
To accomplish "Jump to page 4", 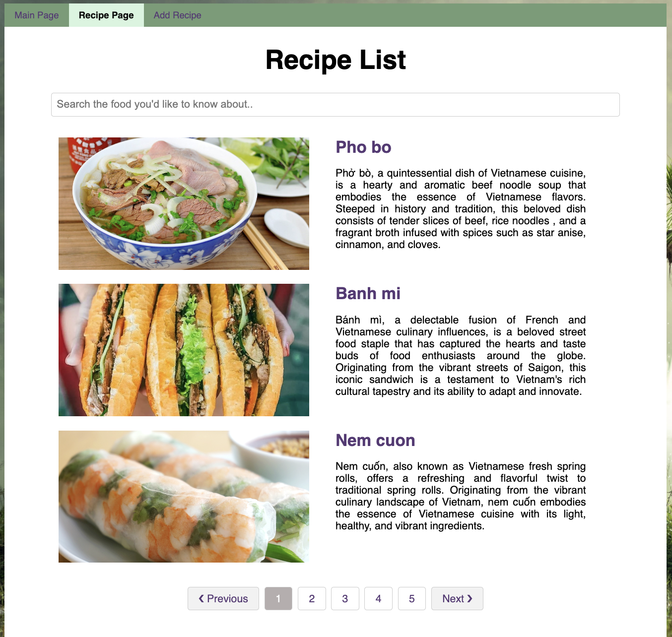I will click(x=378, y=599).
